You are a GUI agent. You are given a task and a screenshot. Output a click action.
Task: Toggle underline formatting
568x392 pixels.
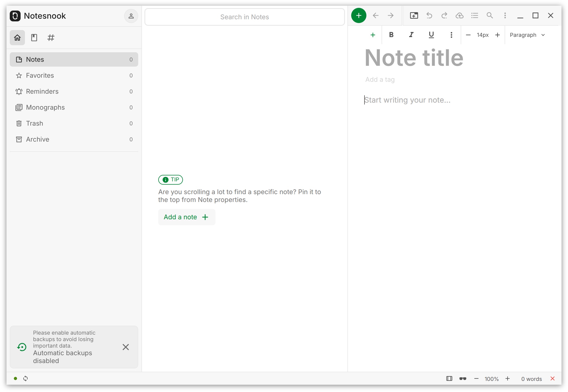coord(431,35)
